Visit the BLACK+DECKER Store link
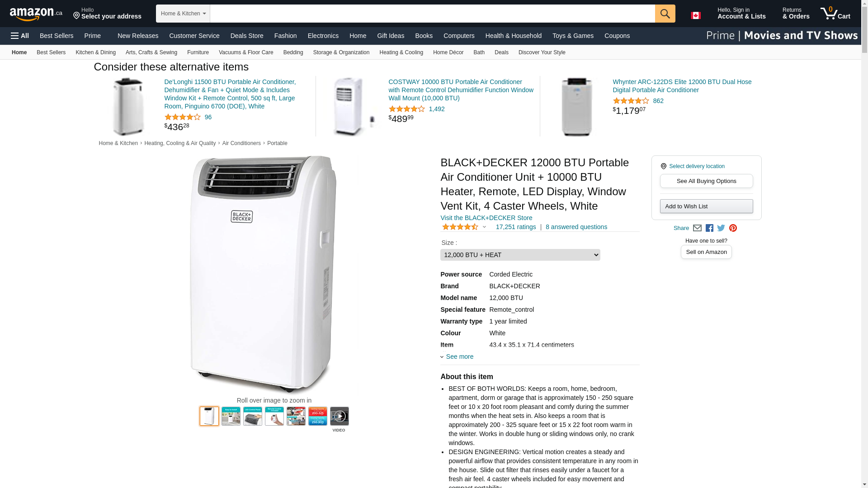 point(486,218)
